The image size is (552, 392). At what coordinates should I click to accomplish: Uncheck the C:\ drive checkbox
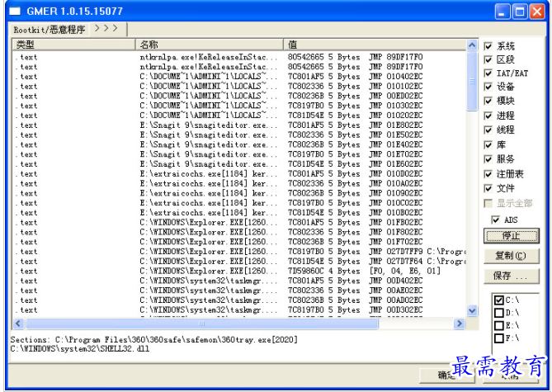pyautogui.click(x=499, y=300)
